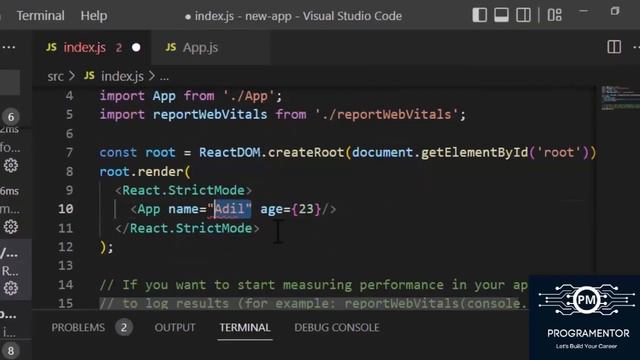Switch to the index.js editor tab
Viewport: 640px width, 360px height.
coord(92,48)
